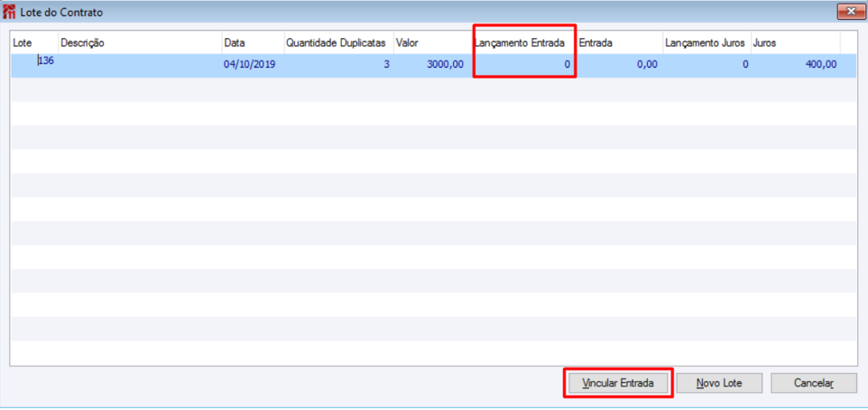Click Quantidade Duplicatas column header

coord(338,42)
